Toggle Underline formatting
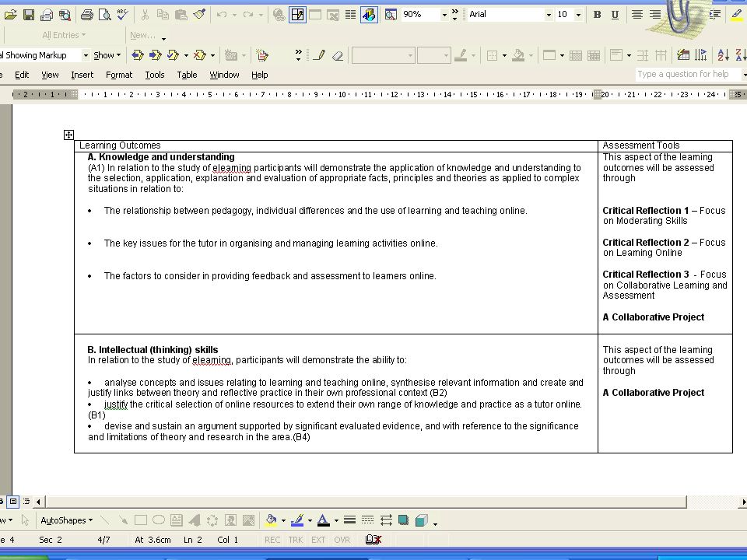Image resolution: width=747 pixels, height=560 pixels. [615, 15]
